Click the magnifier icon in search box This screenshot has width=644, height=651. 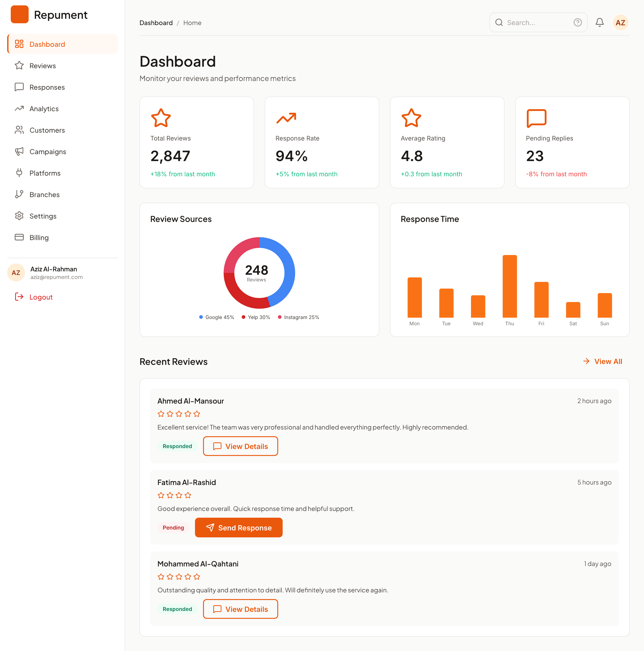pos(499,23)
